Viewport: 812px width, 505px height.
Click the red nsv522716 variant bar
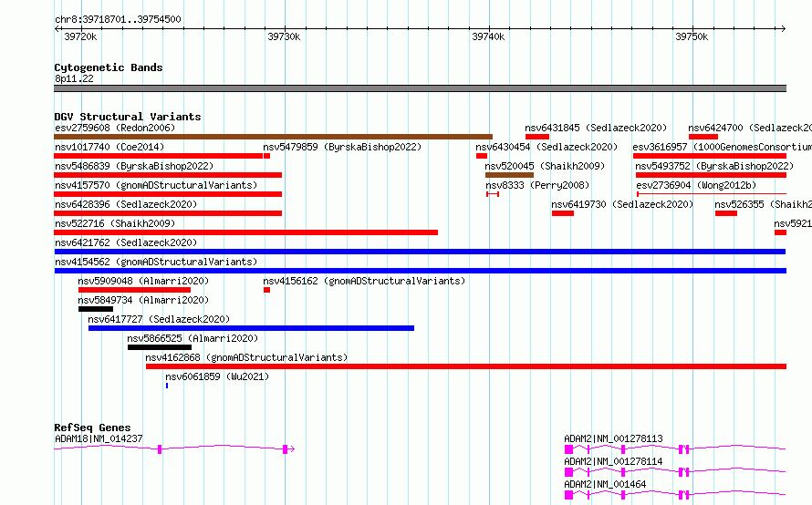pyautogui.click(x=246, y=232)
